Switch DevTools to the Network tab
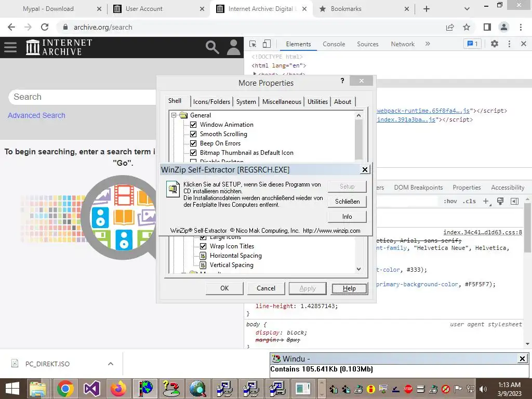 [403, 44]
